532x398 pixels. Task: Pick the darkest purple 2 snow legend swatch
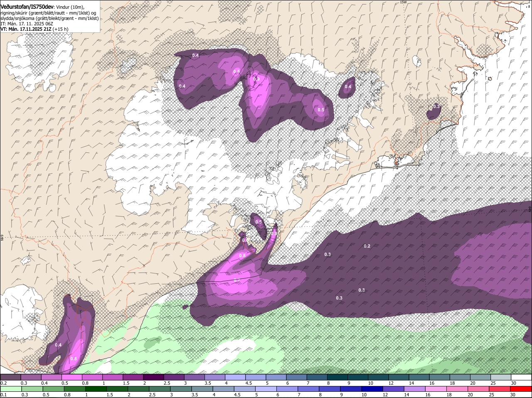pos(153,377)
